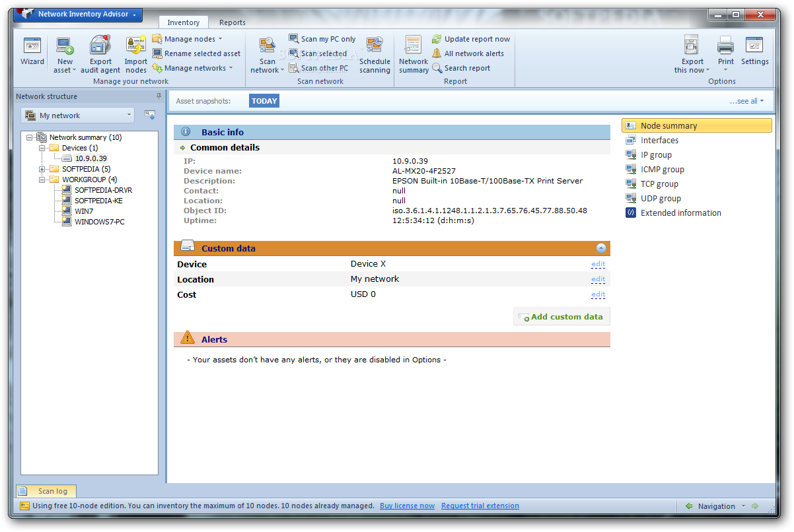Open the Scan log tab
Screen dimensions: 794x532
point(46,491)
